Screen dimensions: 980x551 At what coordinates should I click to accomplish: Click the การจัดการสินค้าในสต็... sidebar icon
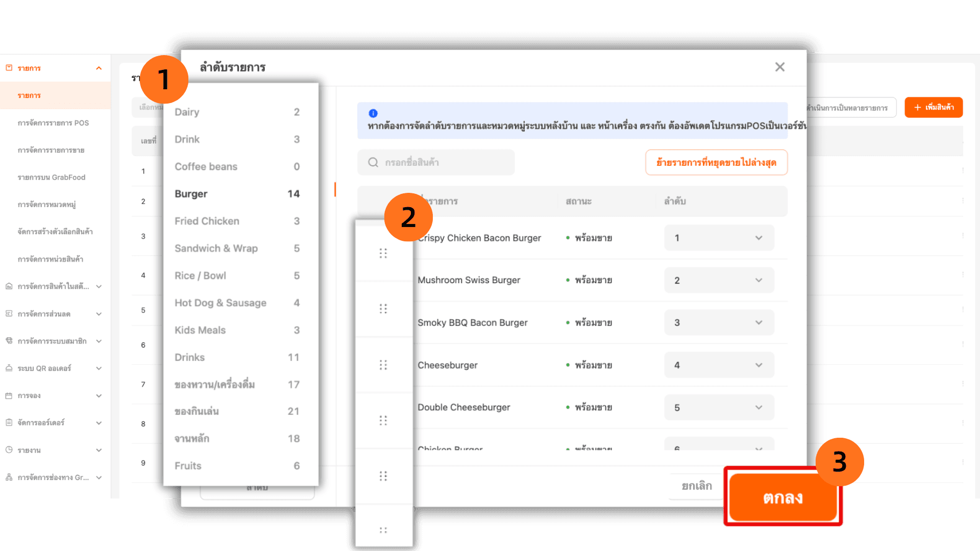(9, 287)
